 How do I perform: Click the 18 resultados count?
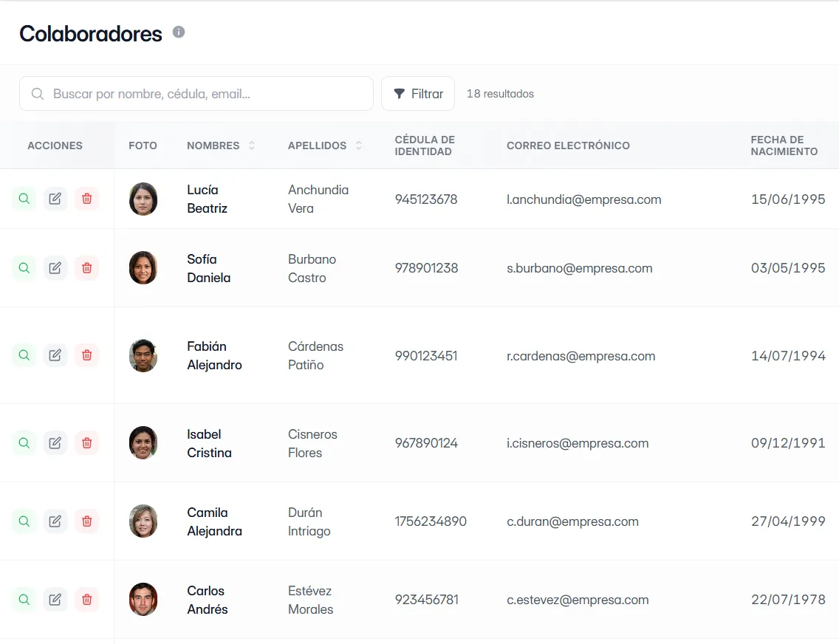pos(500,94)
